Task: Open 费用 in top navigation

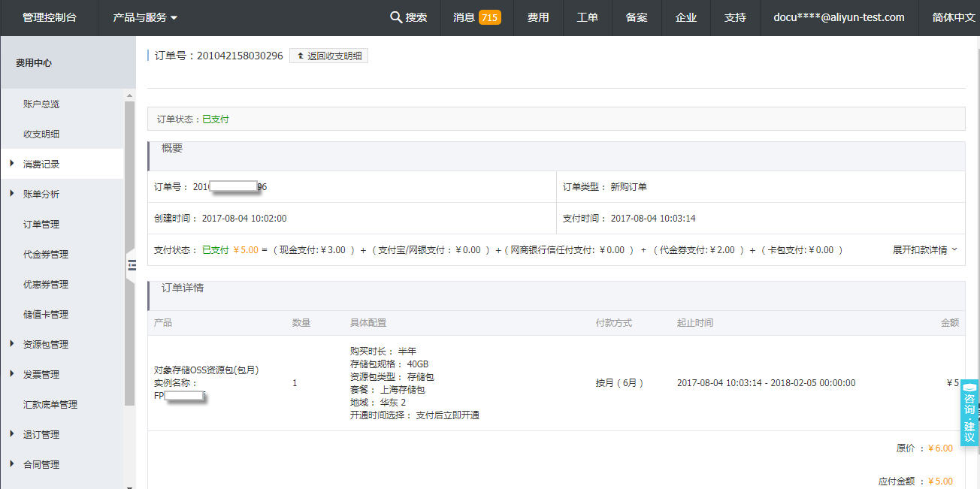Action: 538,17
